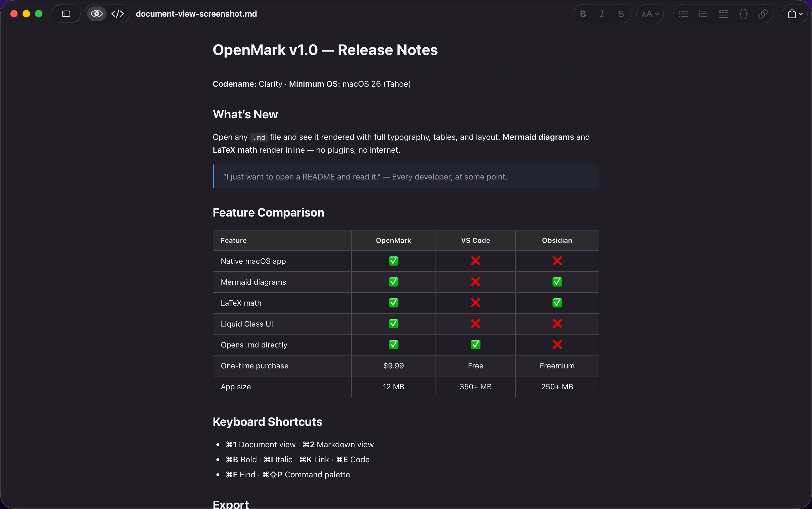
Task: Enable rendered preview via the eye toggle
Action: [x=96, y=13]
